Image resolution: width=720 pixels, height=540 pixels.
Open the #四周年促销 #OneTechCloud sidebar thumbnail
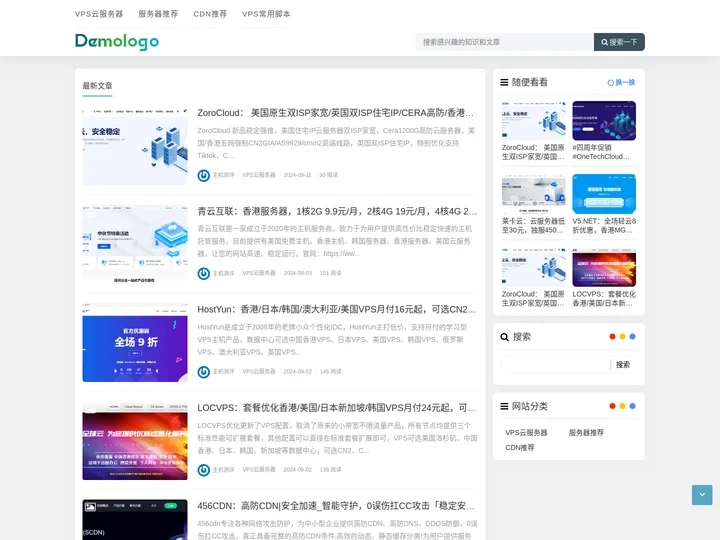604,121
